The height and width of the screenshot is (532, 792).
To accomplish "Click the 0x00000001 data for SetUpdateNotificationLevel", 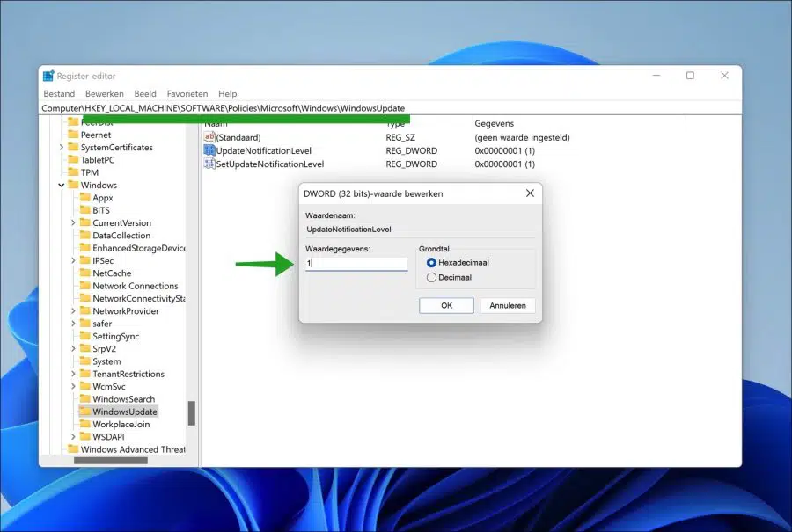I will [x=504, y=164].
